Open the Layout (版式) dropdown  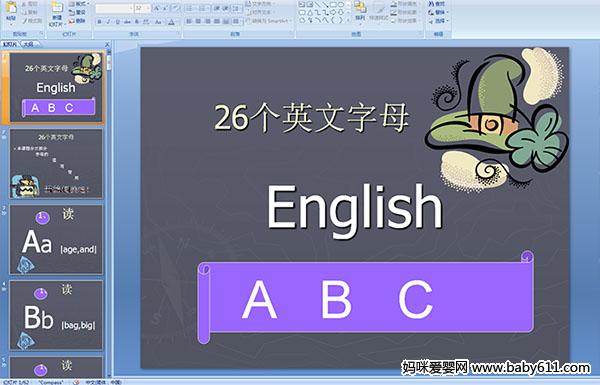pos(78,4)
